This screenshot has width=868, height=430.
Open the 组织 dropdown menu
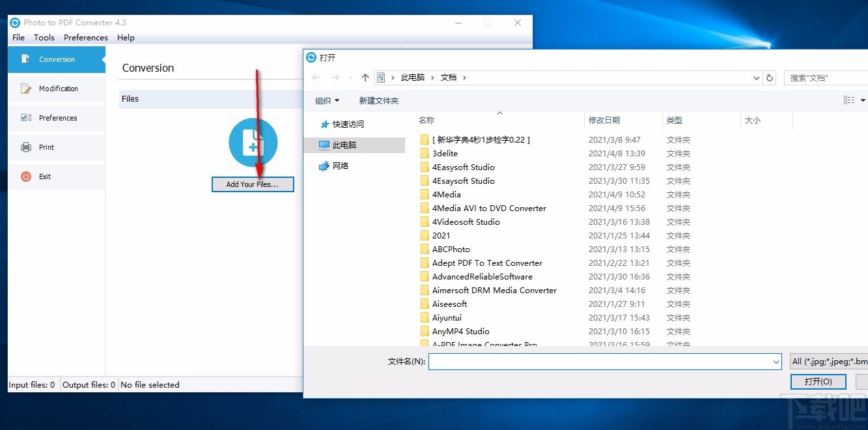327,100
